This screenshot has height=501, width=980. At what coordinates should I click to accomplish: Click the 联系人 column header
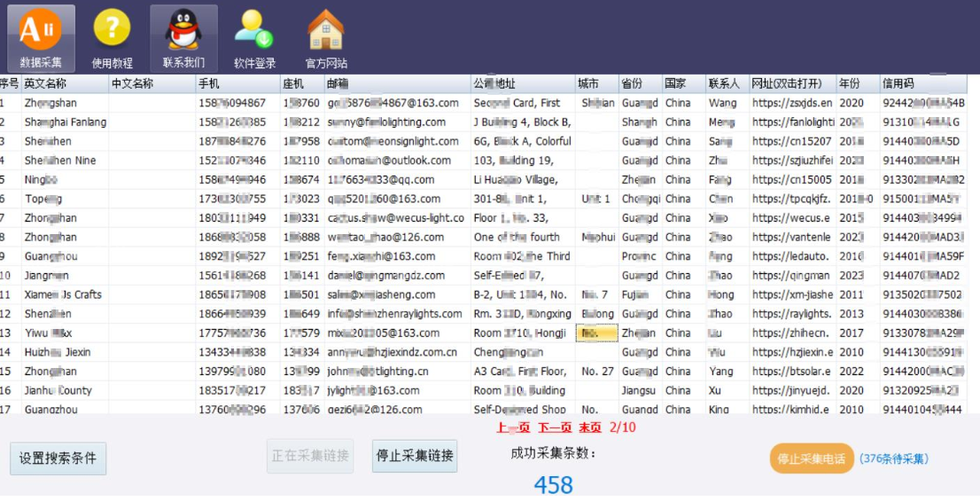tap(727, 84)
